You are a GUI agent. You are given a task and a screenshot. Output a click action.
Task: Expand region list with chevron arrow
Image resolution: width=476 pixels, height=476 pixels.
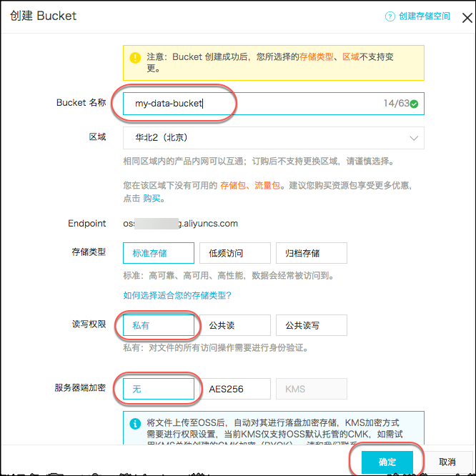[414, 138]
